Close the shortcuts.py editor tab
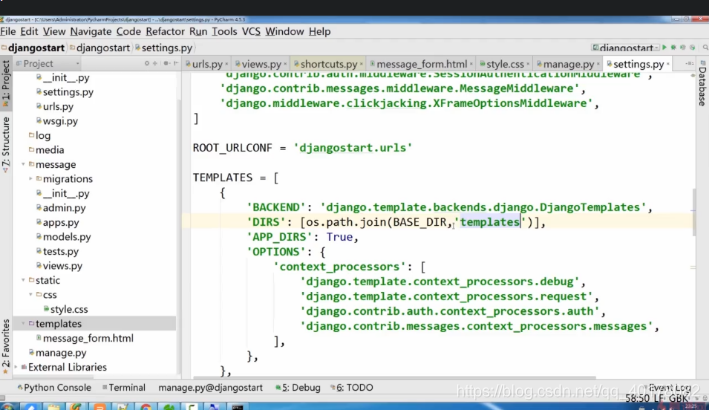Screen dimensions: 710x410 pyautogui.click(x=361, y=64)
